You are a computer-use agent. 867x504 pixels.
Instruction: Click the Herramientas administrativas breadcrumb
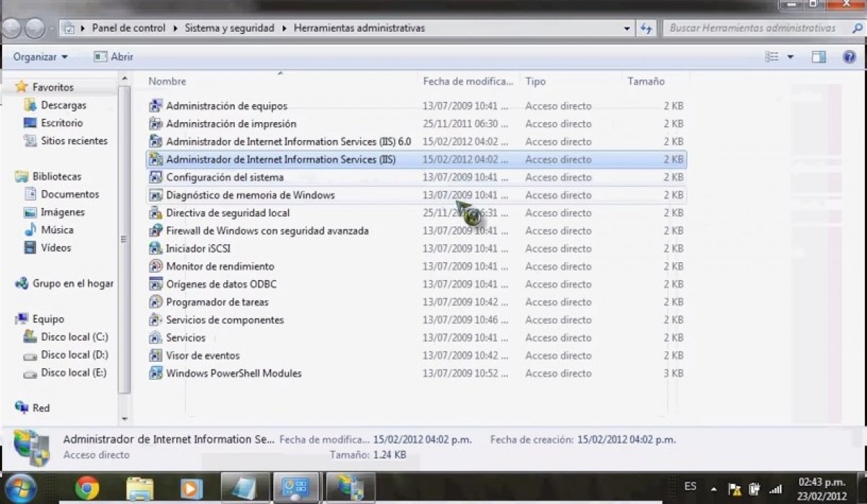358,28
